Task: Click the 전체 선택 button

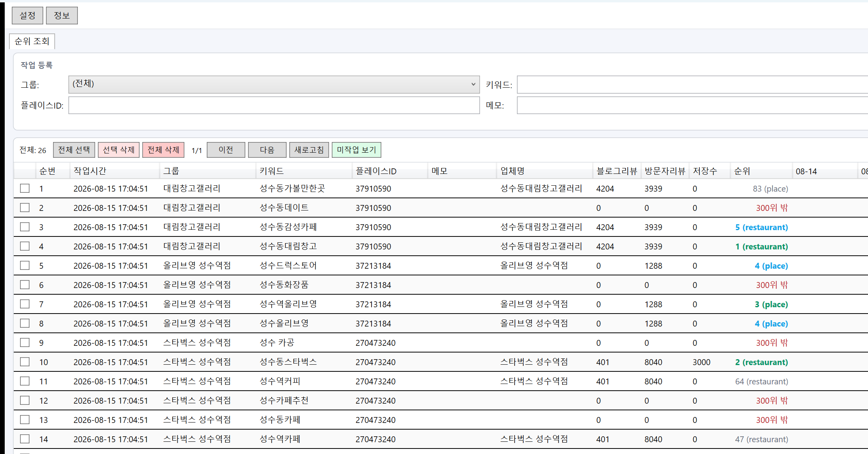Action: pyautogui.click(x=74, y=150)
